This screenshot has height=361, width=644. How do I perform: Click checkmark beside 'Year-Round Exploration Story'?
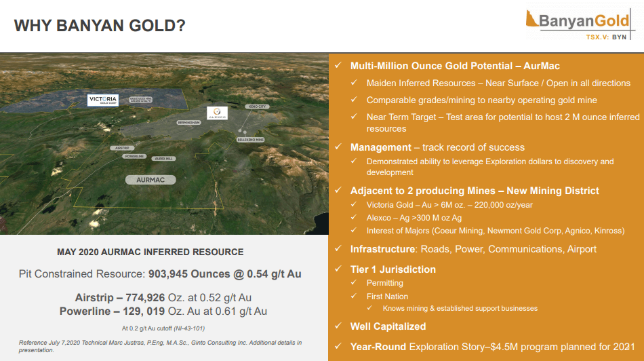click(x=338, y=346)
